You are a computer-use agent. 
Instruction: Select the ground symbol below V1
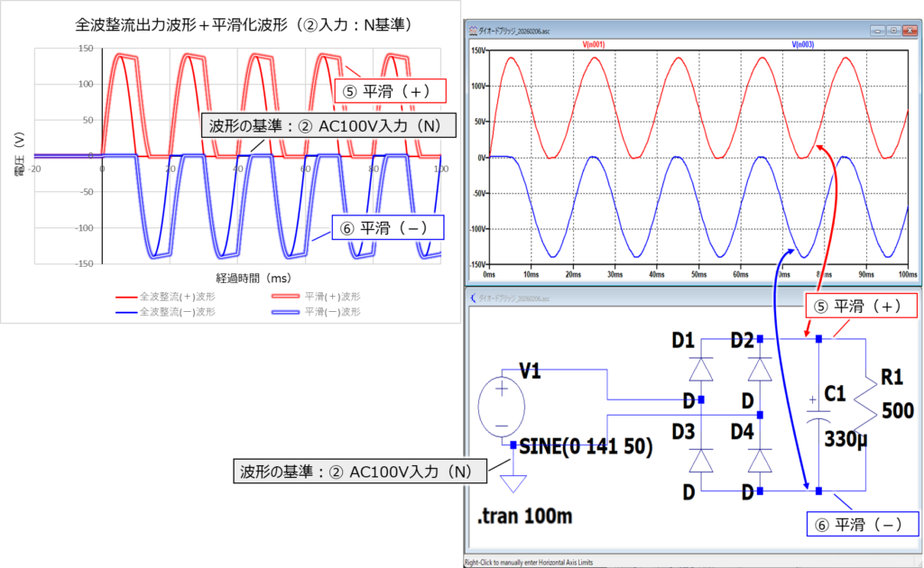click(x=513, y=481)
